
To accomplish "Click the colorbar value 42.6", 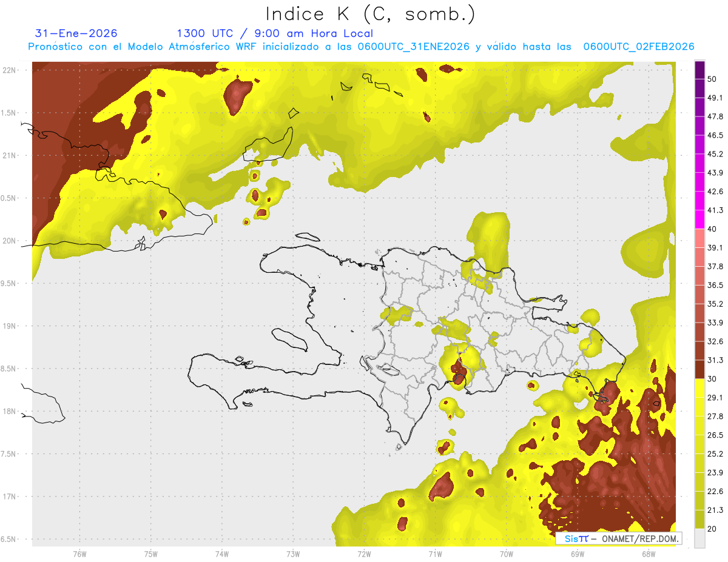I will click(x=715, y=192).
